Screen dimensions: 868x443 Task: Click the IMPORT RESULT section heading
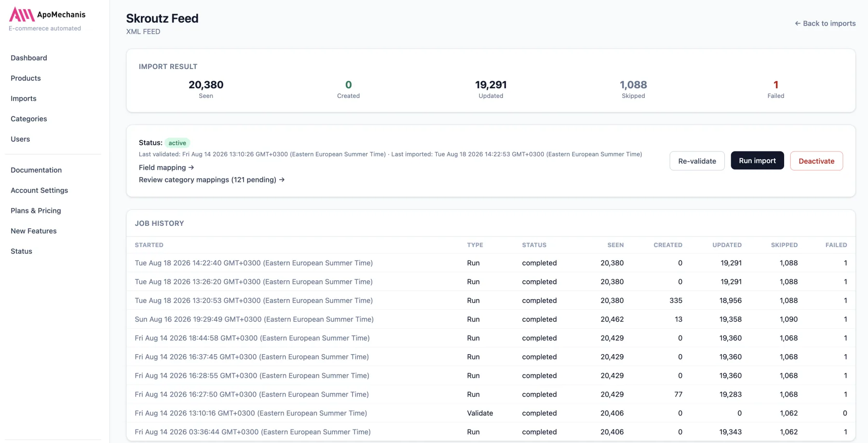click(168, 67)
